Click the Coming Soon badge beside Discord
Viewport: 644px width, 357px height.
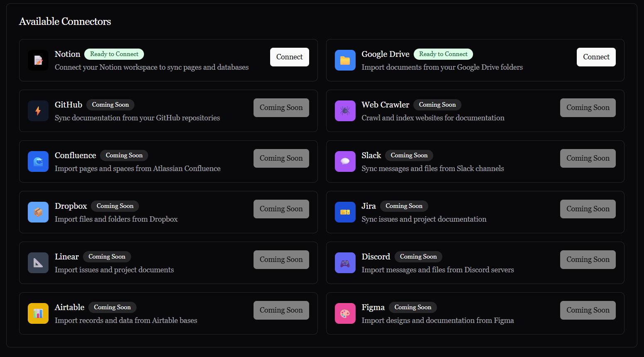pos(418,257)
